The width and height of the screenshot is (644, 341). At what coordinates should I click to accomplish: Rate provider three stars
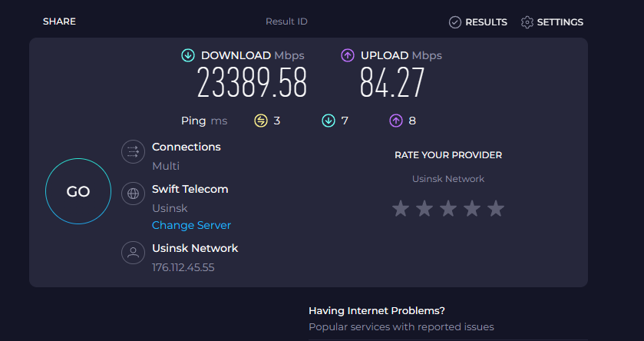coord(448,208)
